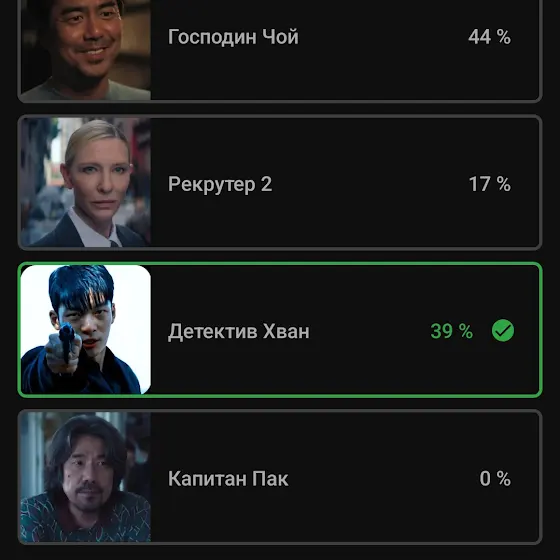Screen dimensions: 560x560
Task: Click the Рекрутер 2 name text
Action: click(x=220, y=185)
